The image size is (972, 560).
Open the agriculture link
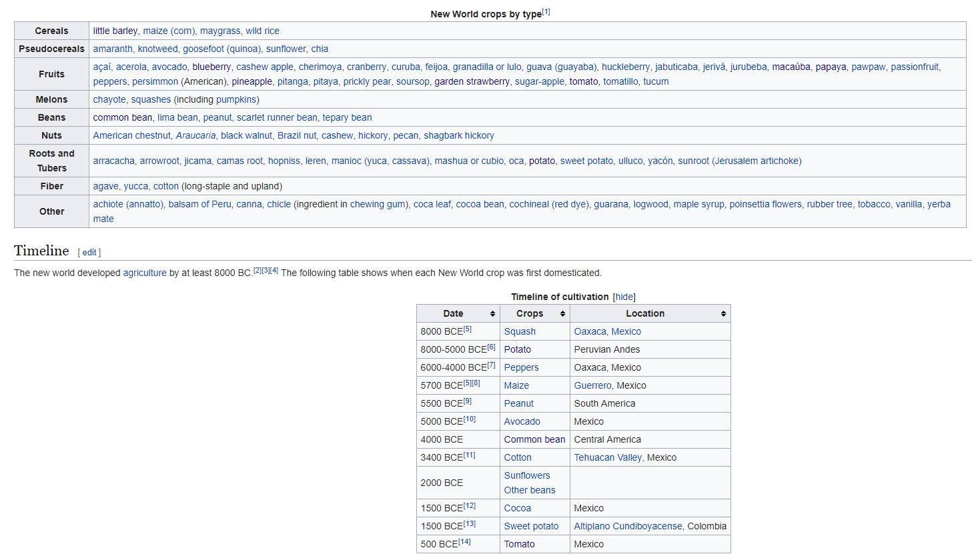(145, 273)
